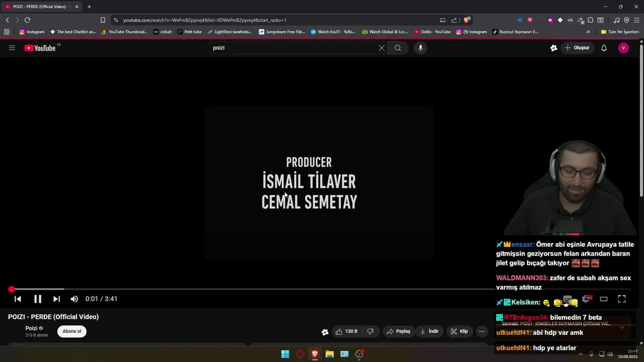The width and height of the screenshot is (644, 362).
Task: Bookmark this page icon
Action: 103,20
